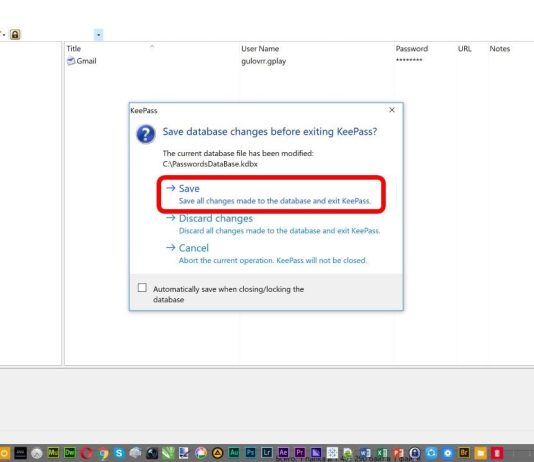
Task: Enable automatically save when closing checkbox
Action: (142, 288)
